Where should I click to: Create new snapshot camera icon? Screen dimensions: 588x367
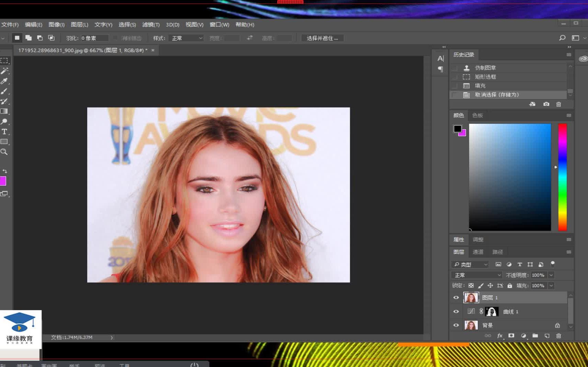[546, 104]
